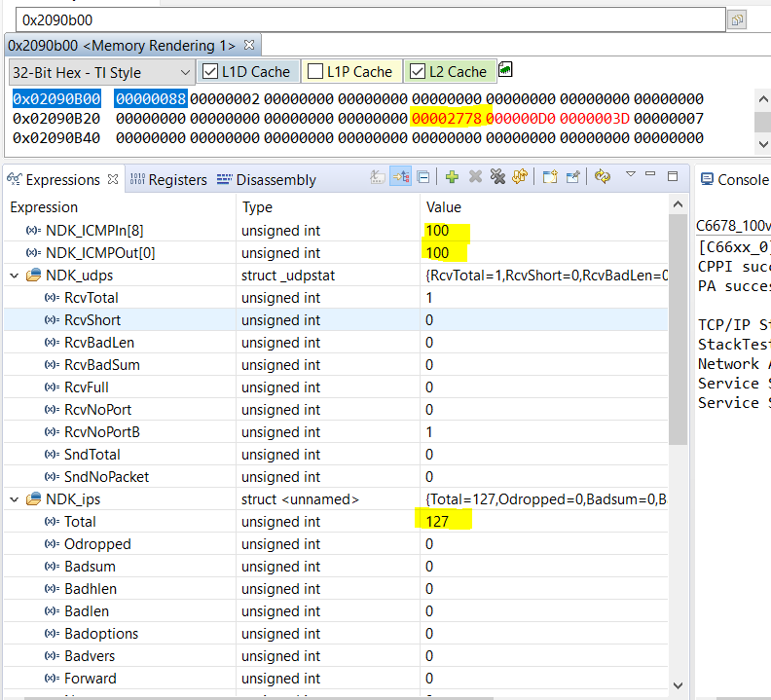
Task: Toggle Show Logical Structure icon
Action: point(401,176)
